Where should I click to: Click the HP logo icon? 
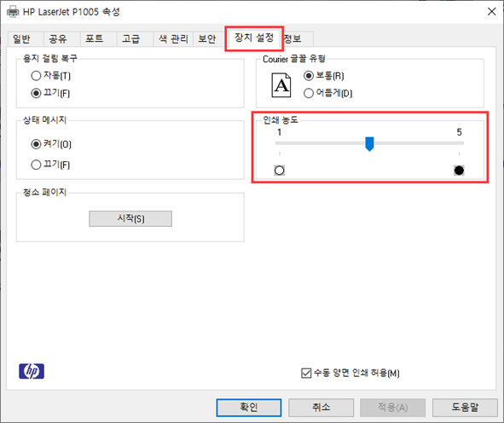click(32, 371)
